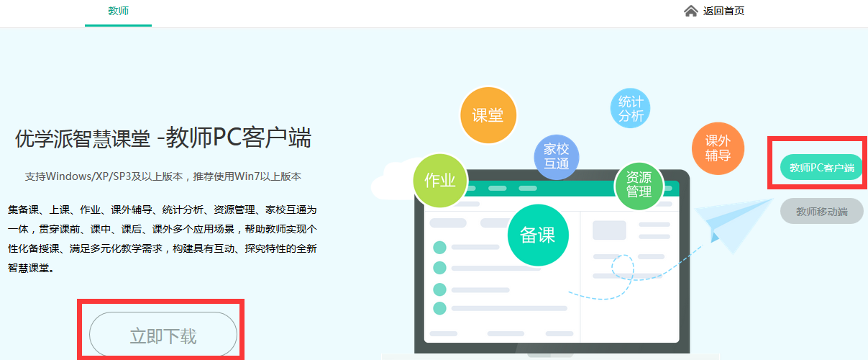
Task: Click the heading 优学派智慧课堂 -教师PC客户端
Action: point(163,138)
